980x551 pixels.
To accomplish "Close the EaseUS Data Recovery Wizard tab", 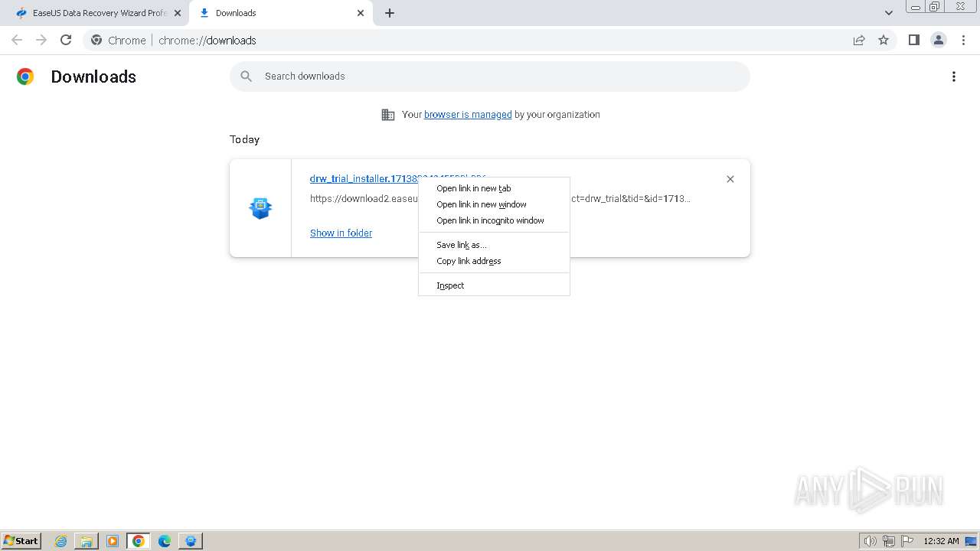I will [x=177, y=13].
